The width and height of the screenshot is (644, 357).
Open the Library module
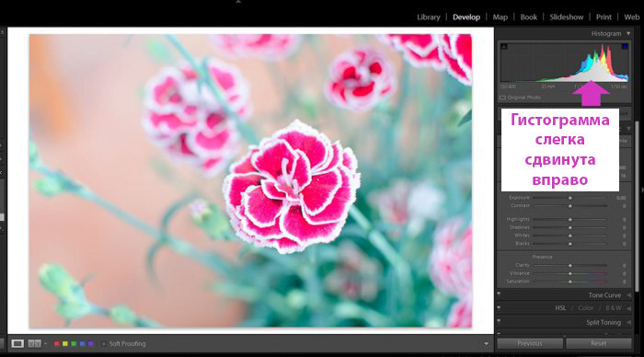pyautogui.click(x=429, y=17)
